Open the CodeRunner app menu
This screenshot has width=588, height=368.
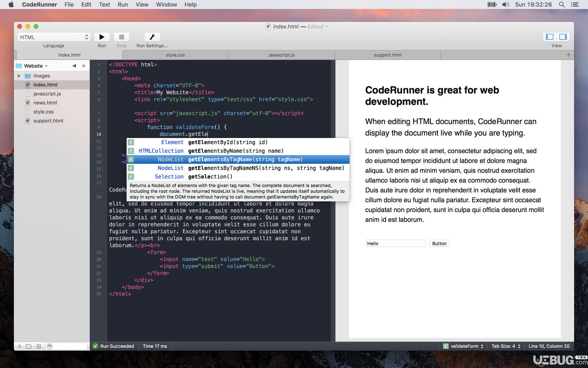click(39, 4)
